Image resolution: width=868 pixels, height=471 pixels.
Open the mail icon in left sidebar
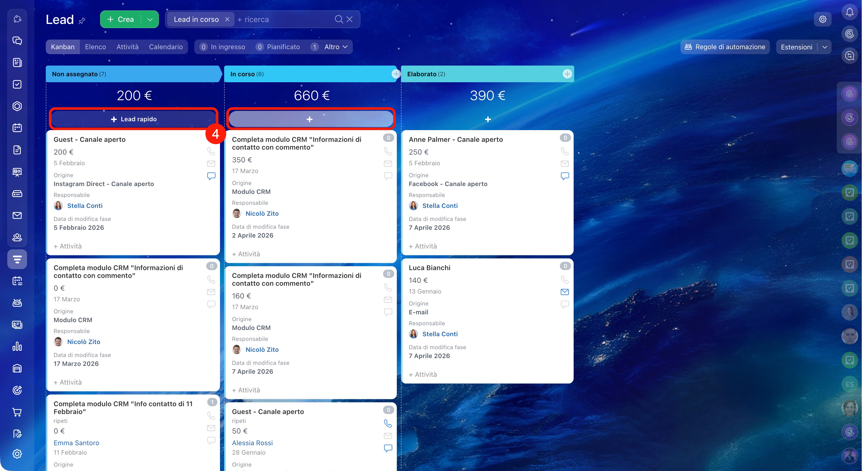(17, 215)
